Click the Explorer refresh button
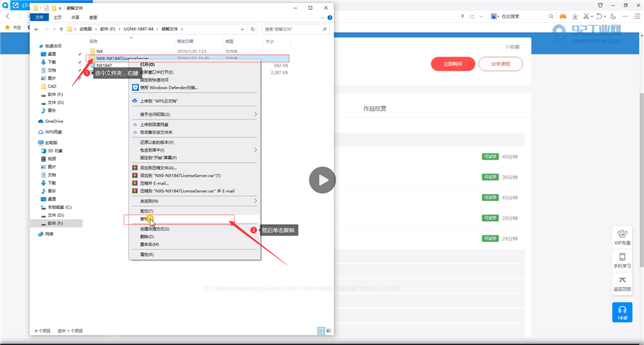Screen dimensions: 644x345 [253, 29]
